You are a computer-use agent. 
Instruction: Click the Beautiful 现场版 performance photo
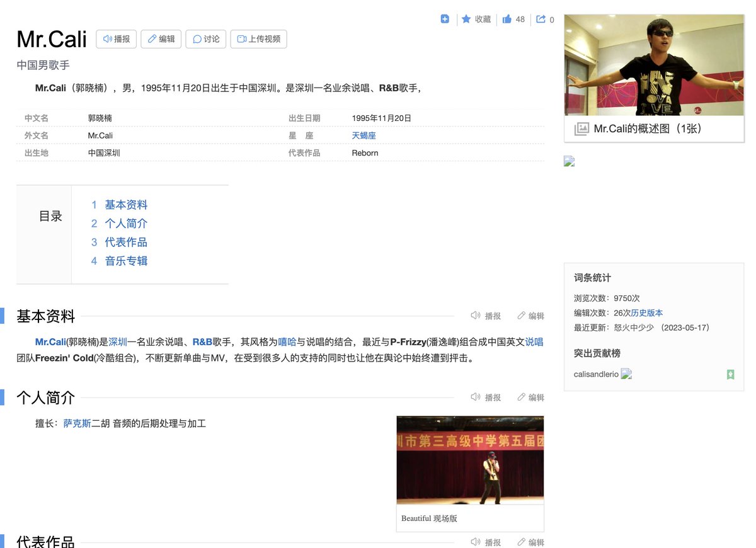(x=470, y=460)
